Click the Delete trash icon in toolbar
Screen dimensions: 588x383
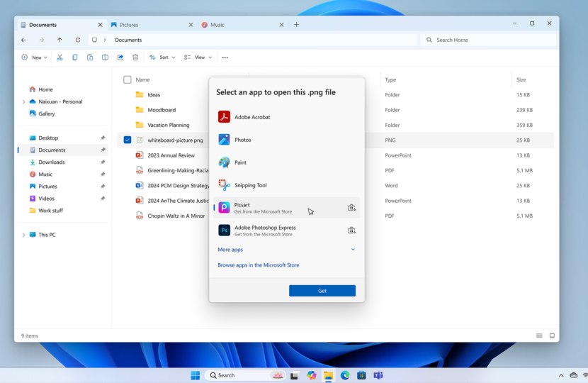coord(135,57)
